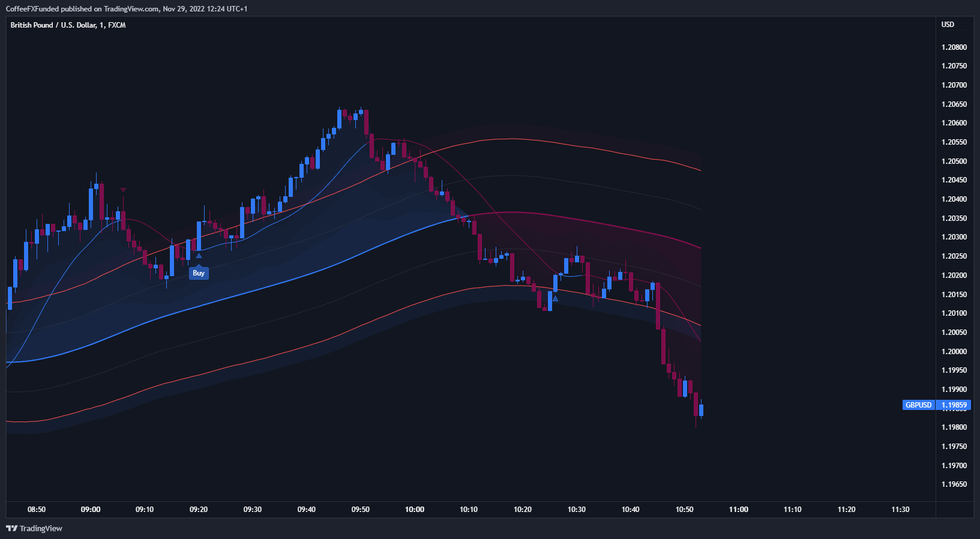The image size is (980, 539).
Task: Open the USD currency label
Action: pyautogui.click(x=948, y=25)
